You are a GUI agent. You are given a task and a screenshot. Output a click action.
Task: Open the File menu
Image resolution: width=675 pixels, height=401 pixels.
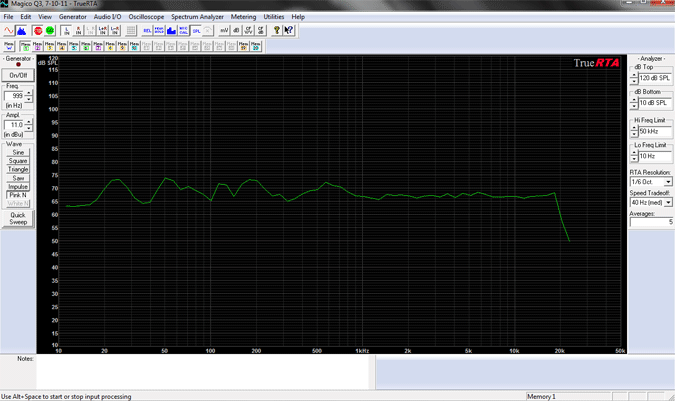(8, 17)
